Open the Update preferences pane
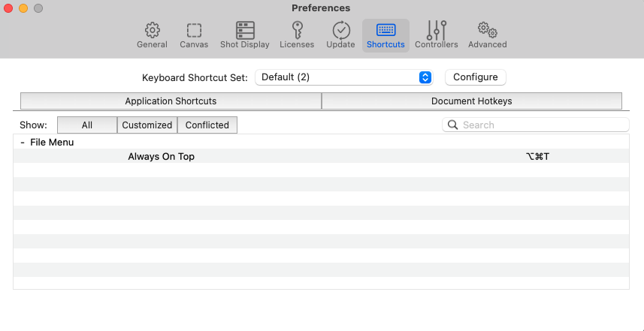The width and height of the screenshot is (644, 331). point(340,35)
